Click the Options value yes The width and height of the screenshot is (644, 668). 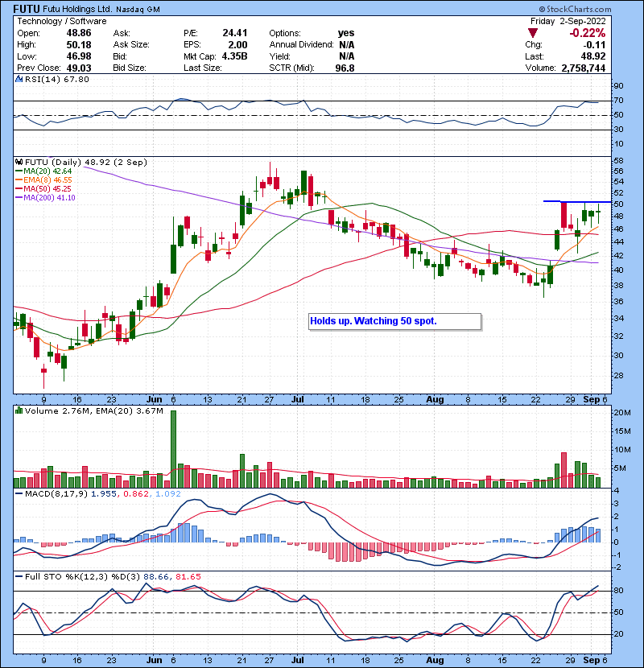[346, 33]
